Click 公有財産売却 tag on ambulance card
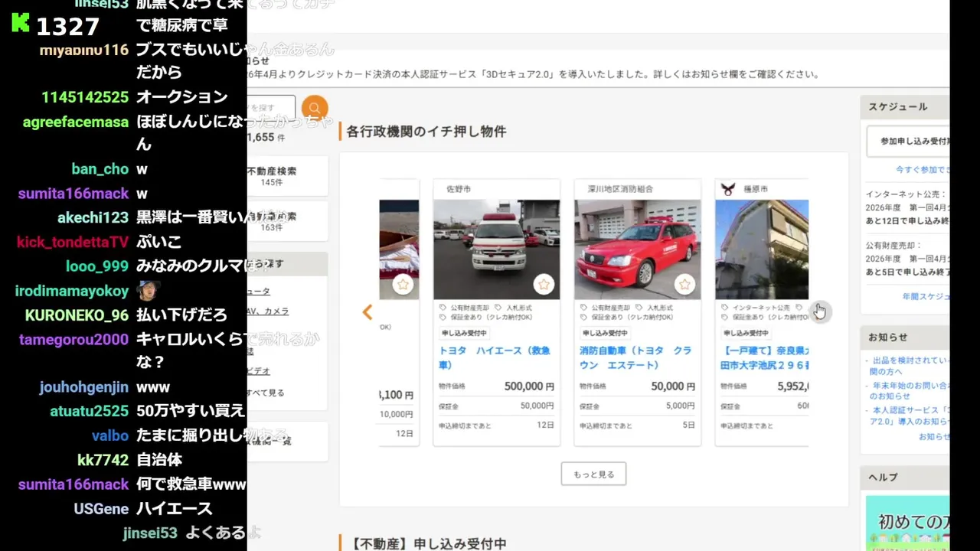Screen dimensions: 980x551 pyautogui.click(x=465, y=308)
